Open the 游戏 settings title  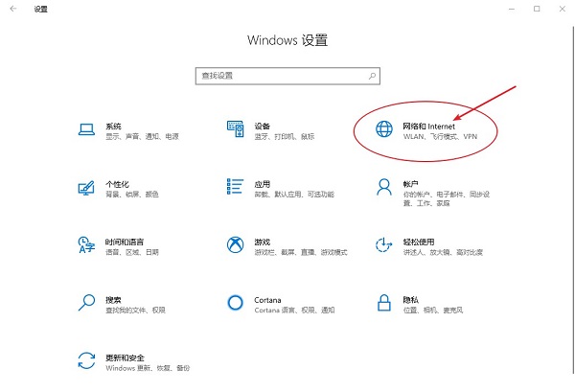263,242
